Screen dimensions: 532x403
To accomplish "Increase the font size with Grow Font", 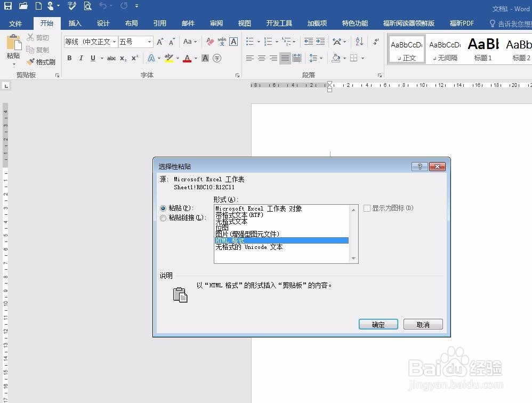I will tap(160, 42).
